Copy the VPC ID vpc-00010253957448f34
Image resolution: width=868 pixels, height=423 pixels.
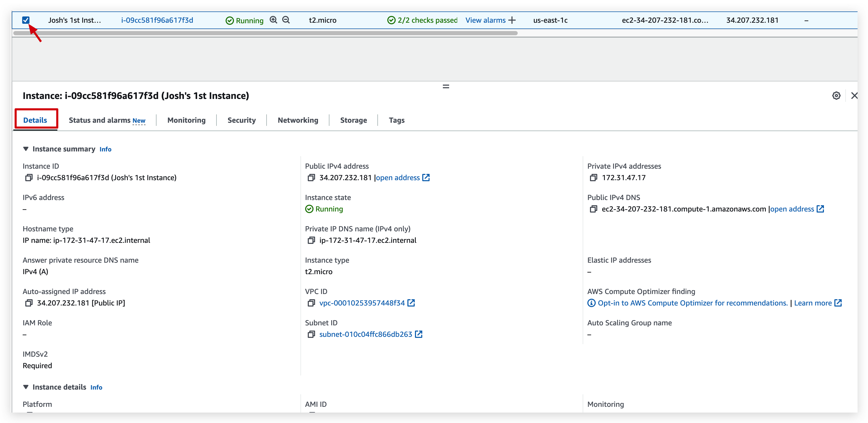click(x=311, y=303)
